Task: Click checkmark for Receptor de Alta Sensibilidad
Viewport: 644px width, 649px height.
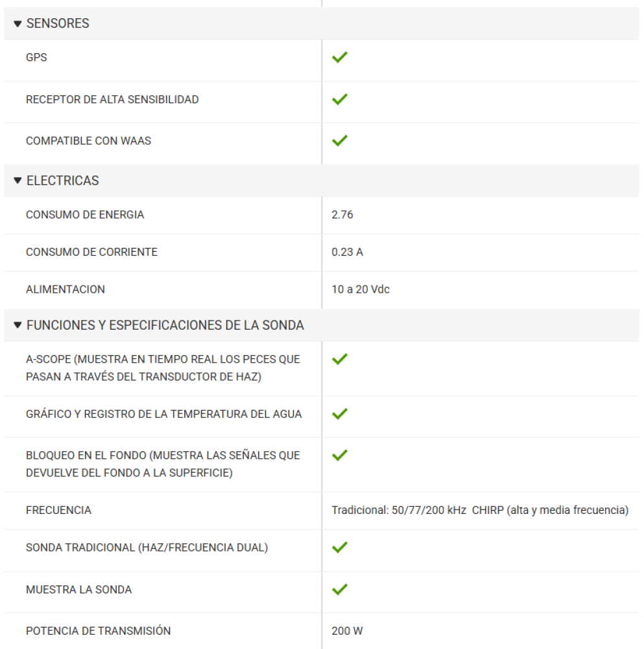Action: [340, 99]
